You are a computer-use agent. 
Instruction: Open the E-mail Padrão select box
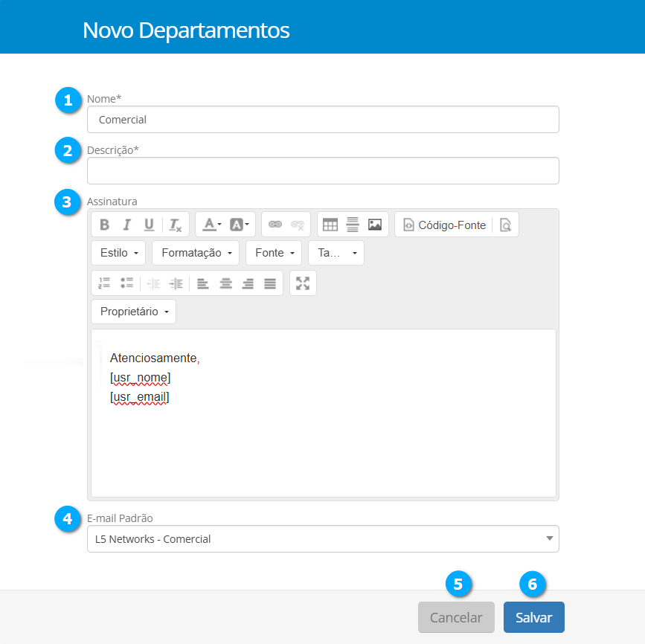point(323,539)
